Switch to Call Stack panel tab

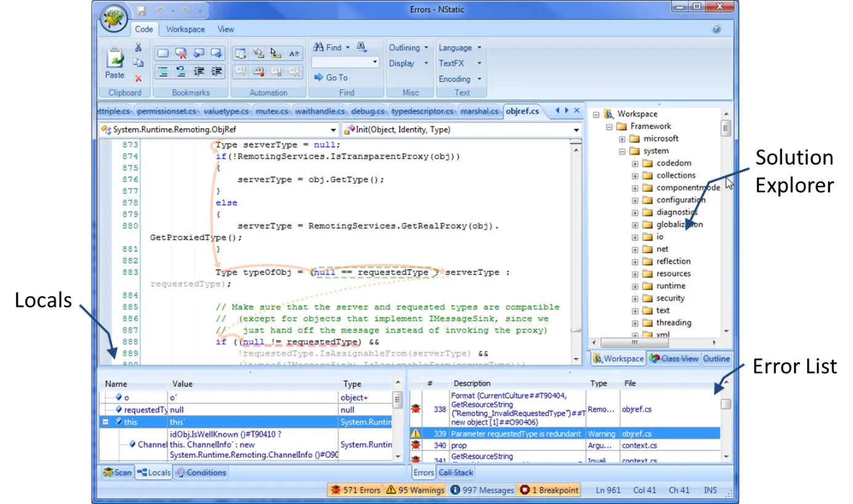456,473
